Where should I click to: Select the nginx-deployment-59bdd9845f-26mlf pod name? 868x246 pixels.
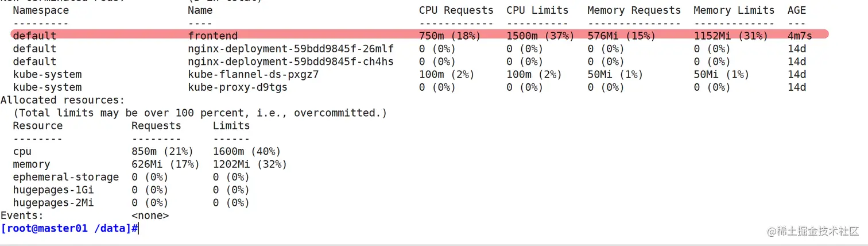(x=290, y=49)
